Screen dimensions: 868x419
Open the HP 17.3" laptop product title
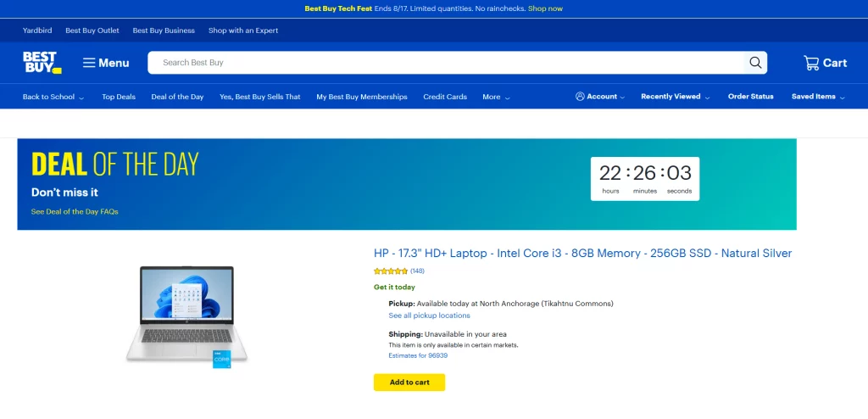tap(583, 254)
